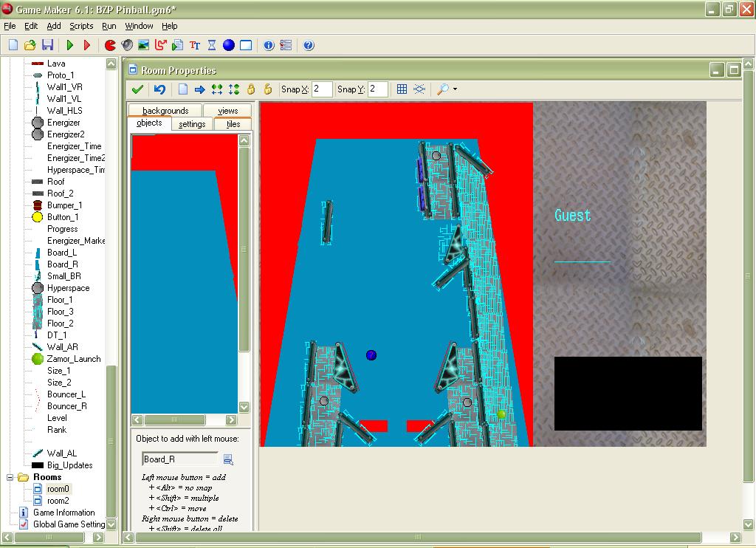Open Game Information in the tree
Screen dimensions: 756x548
coord(63,513)
